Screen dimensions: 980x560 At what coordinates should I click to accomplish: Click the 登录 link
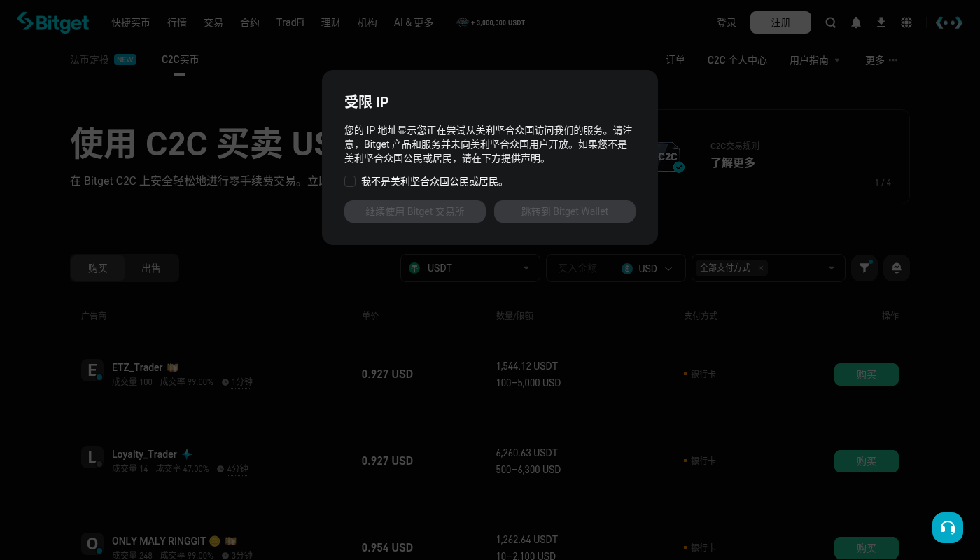727,22
